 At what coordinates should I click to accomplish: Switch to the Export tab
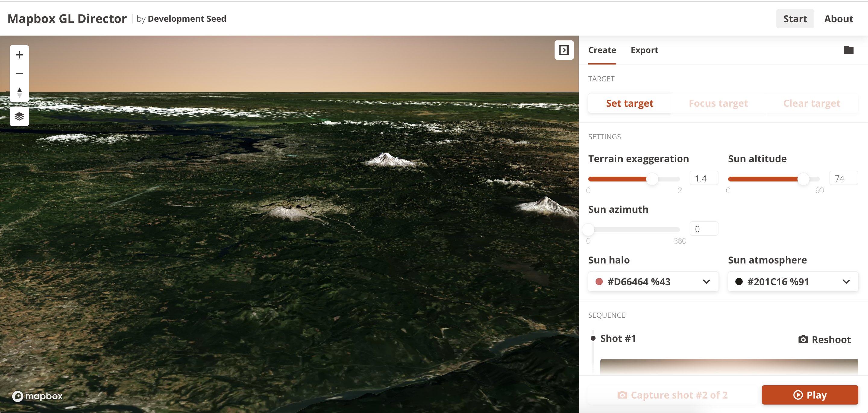[x=644, y=50]
